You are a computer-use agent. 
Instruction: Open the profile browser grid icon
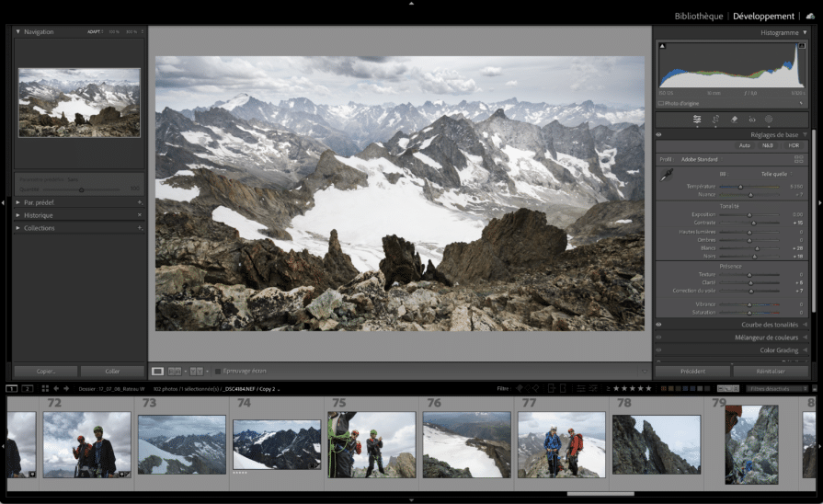point(798,159)
